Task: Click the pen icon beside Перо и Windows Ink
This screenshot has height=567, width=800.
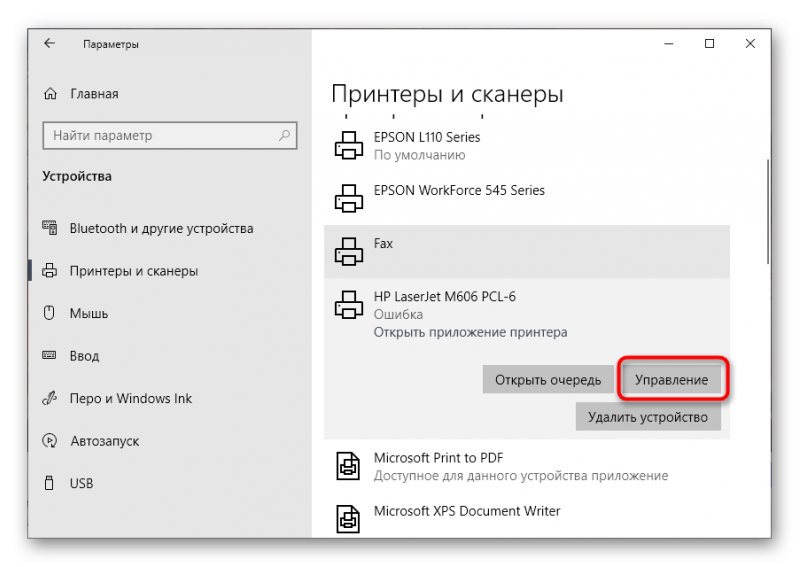Action: [x=49, y=398]
